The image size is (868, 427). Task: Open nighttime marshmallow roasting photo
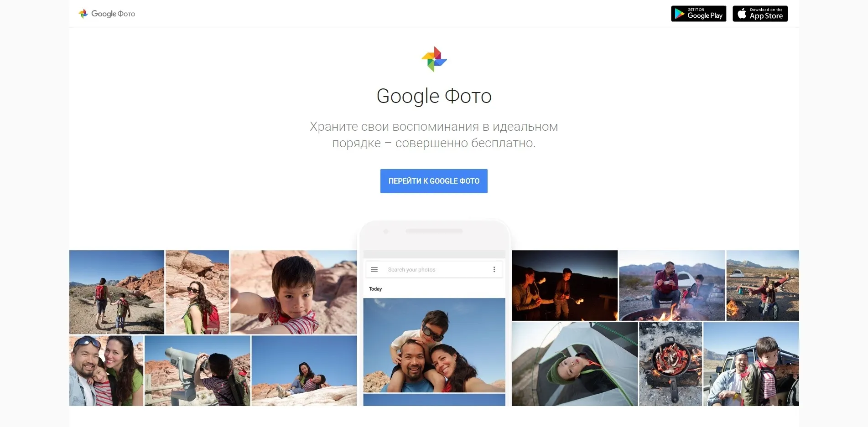pyautogui.click(x=565, y=285)
